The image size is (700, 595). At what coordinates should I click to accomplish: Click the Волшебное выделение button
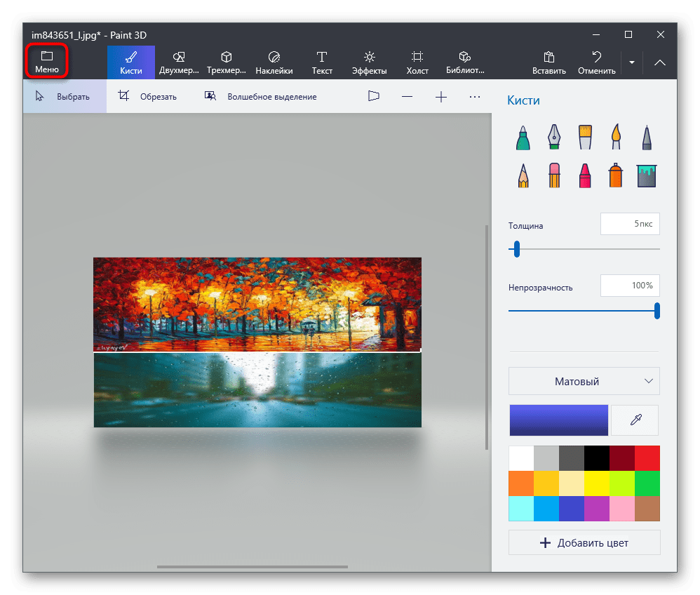click(x=261, y=97)
